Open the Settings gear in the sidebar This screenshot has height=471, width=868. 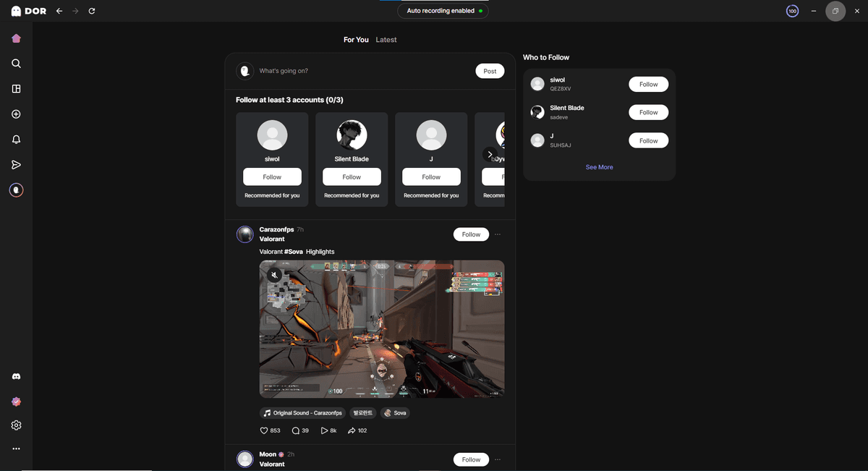click(16, 425)
